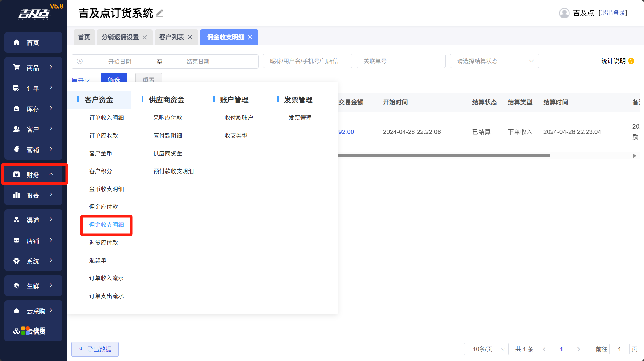644x361 pixels.
Task: Click the shopping cart 商品 icon
Action: (x=17, y=68)
